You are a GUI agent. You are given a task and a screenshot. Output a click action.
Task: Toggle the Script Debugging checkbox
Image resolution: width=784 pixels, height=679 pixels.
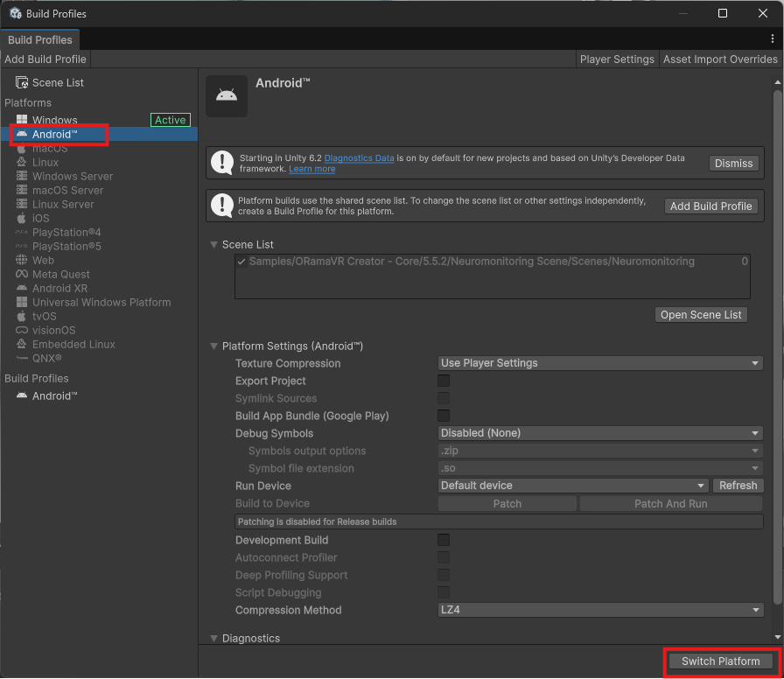(444, 592)
